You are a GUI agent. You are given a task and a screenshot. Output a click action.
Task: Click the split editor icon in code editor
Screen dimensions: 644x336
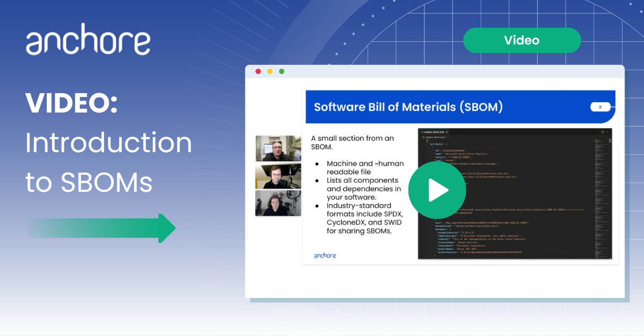pyautogui.click(x=603, y=132)
